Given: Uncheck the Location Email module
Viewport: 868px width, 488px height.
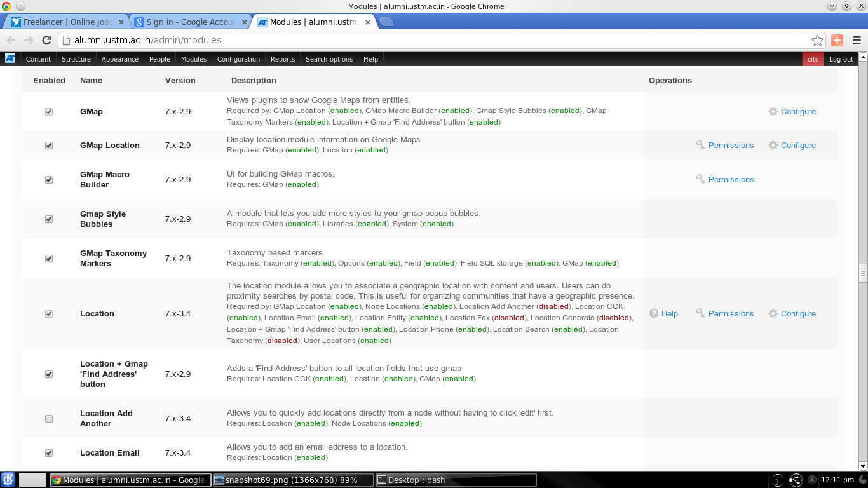Looking at the screenshot, I should point(49,453).
